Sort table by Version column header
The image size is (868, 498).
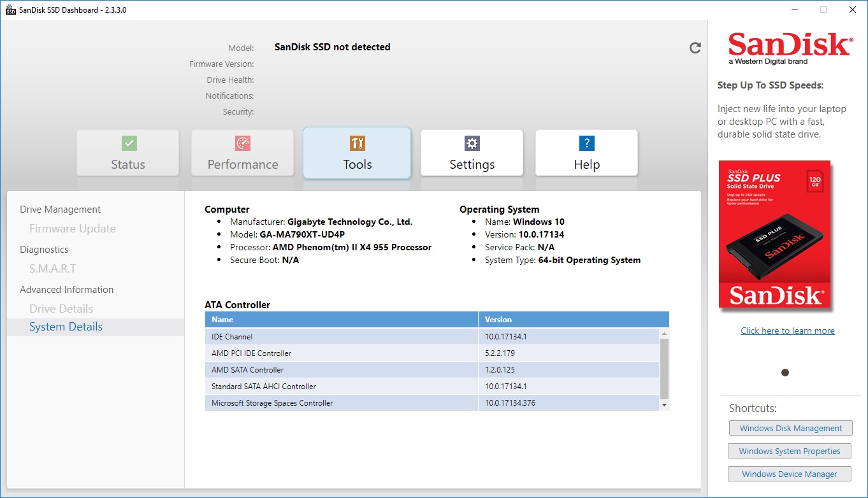point(574,320)
